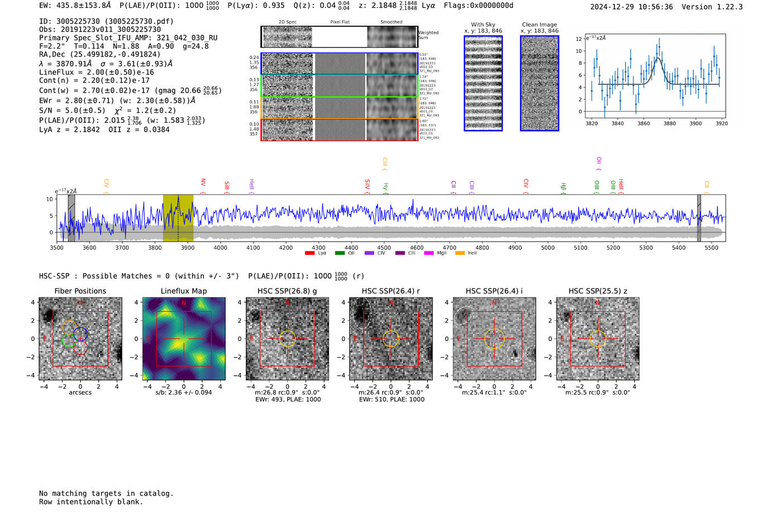Click the 'Primary Spec_Slot_IFU_AMP: 321_042_030_RU' line
Screen dimensions: 782x532
pos(128,38)
